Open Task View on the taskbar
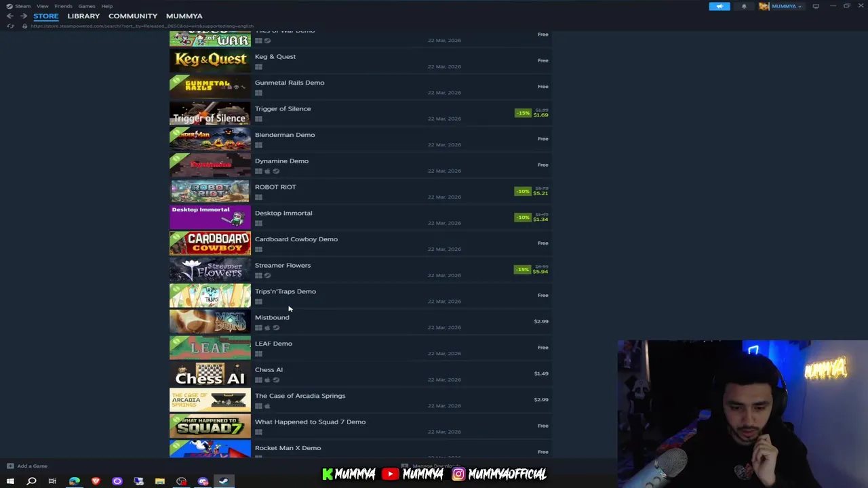 click(52, 481)
